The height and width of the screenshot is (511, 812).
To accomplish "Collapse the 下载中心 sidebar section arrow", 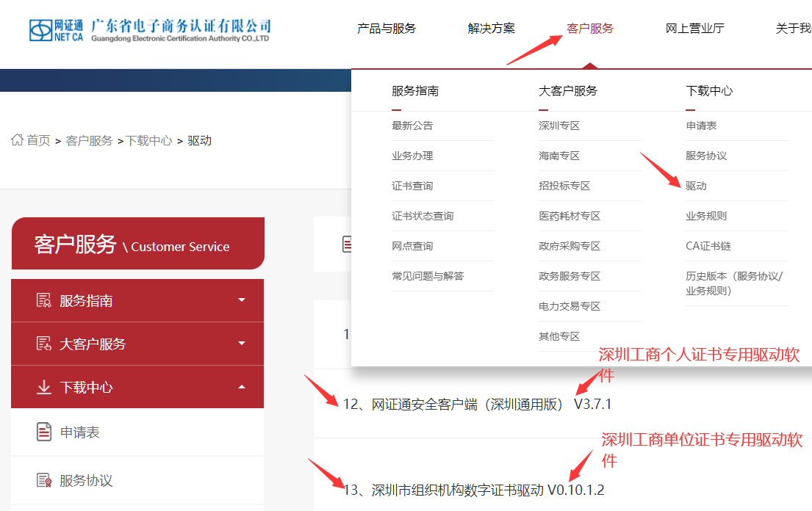I will [242, 387].
